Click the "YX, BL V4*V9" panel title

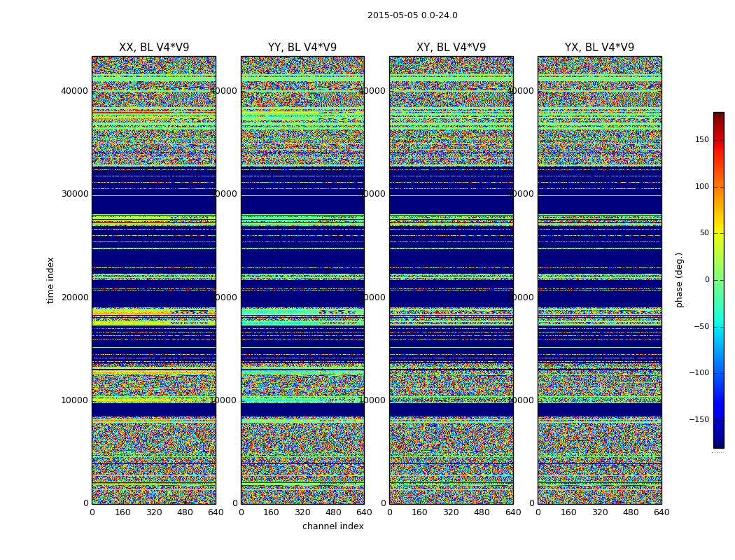599,48
